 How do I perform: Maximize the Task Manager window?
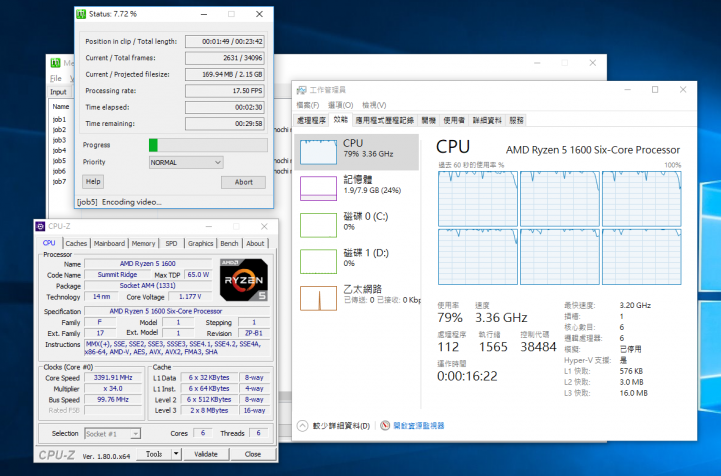(655, 90)
